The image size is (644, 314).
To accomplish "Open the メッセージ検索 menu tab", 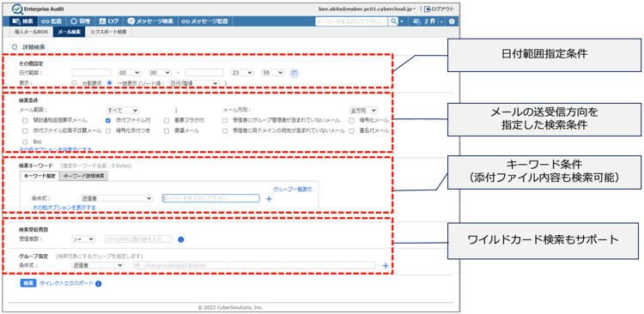I will click(150, 21).
